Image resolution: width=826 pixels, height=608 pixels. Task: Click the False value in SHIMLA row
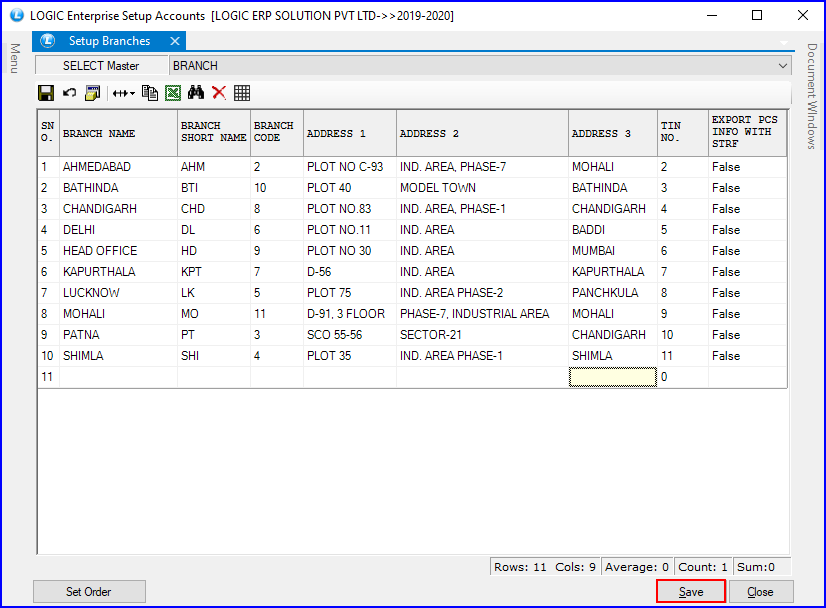coord(748,356)
